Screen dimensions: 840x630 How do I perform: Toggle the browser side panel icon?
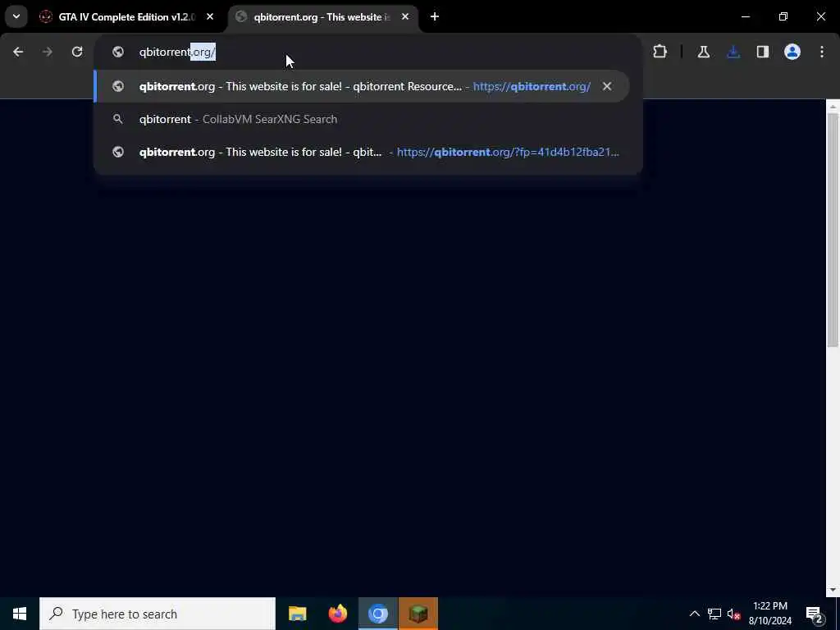pyautogui.click(x=763, y=52)
